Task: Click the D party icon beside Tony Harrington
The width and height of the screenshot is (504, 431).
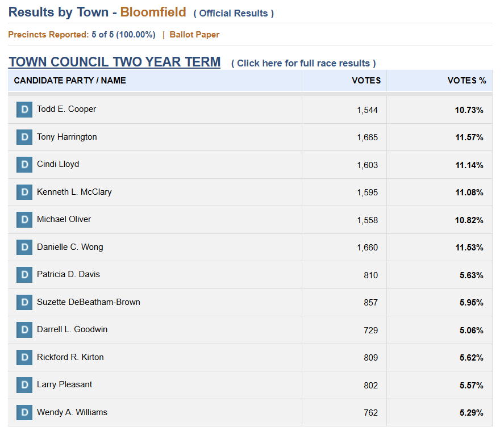Action: pyautogui.click(x=24, y=137)
